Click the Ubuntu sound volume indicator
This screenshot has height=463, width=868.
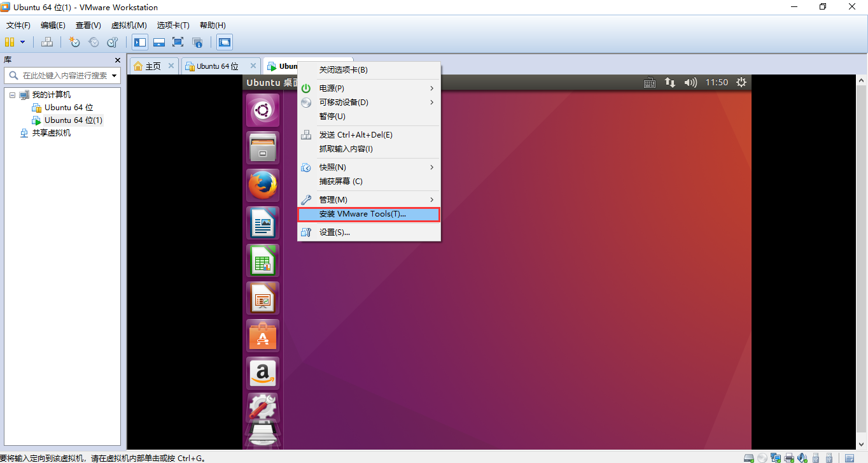[690, 82]
